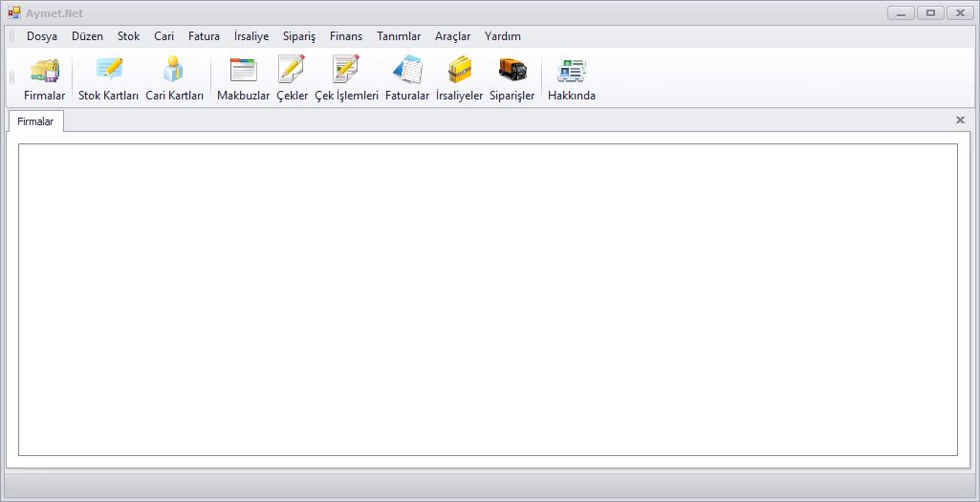Open the Düzen menu
980x502 pixels.
click(x=88, y=36)
